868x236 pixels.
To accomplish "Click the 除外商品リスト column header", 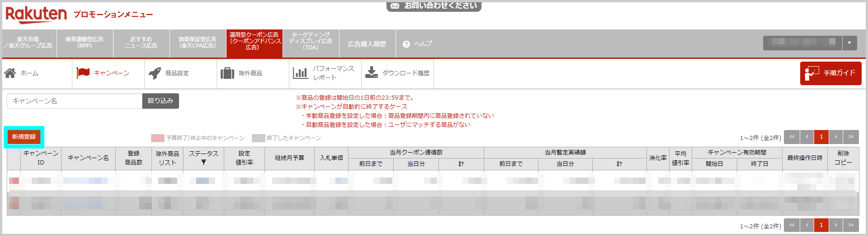I will (167, 158).
